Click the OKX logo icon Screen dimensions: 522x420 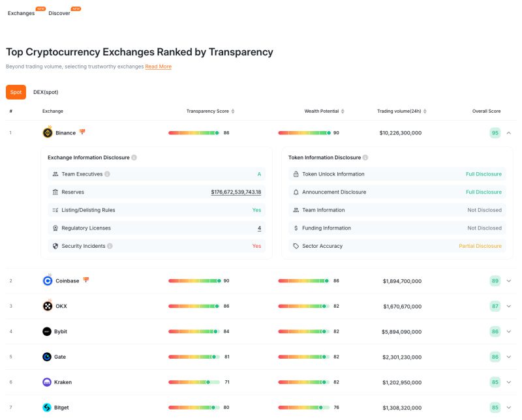click(47, 307)
